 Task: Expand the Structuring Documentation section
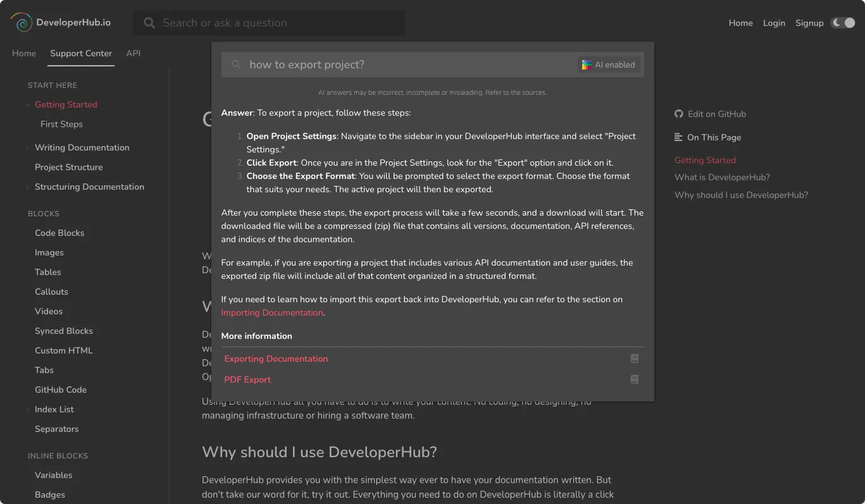pyautogui.click(x=28, y=187)
